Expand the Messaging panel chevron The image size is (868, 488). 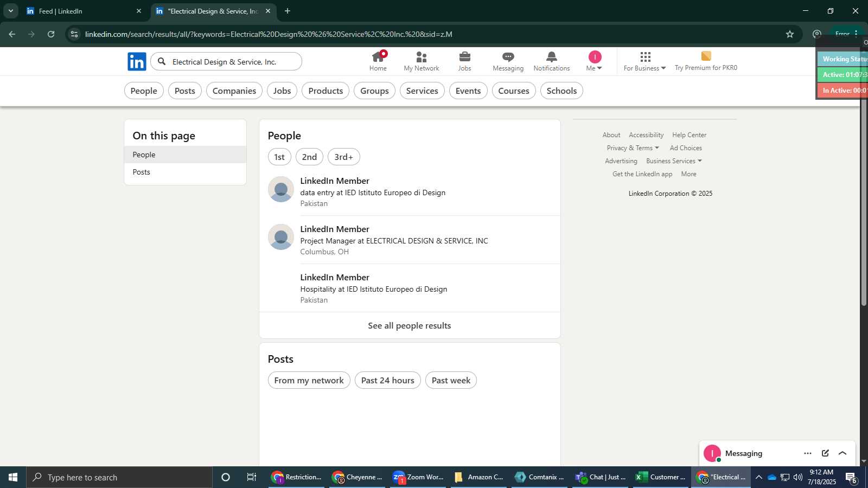click(x=843, y=453)
